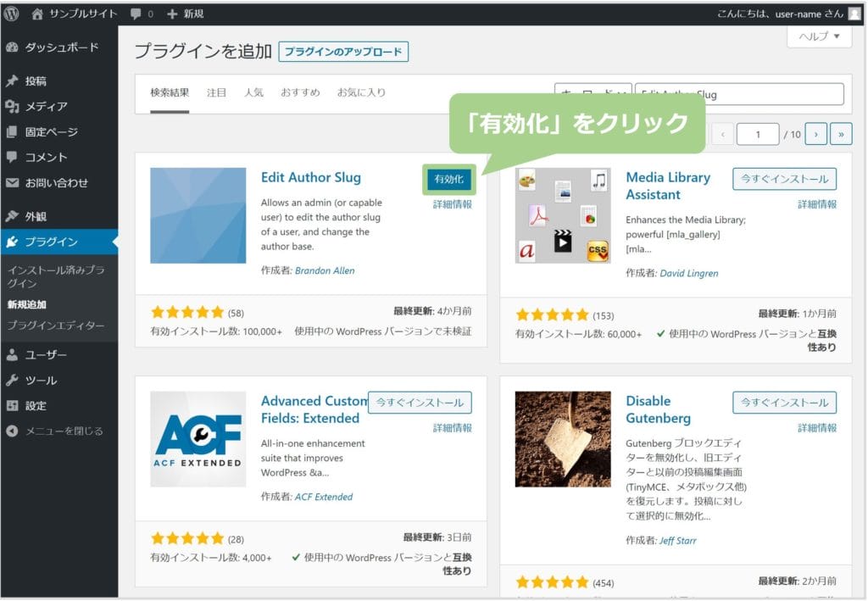Focus the plugin search input field
Viewport: 868px width, 601px height.
(x=739, y=94)
